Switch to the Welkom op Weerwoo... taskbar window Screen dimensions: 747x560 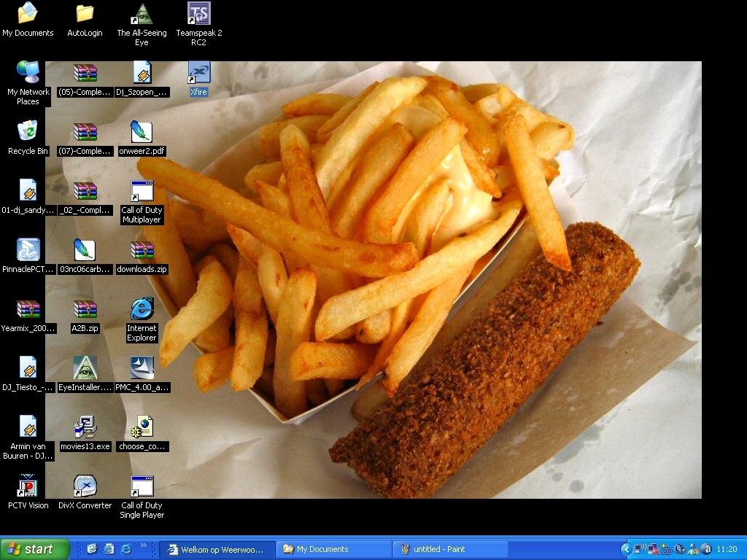(217, 550)
